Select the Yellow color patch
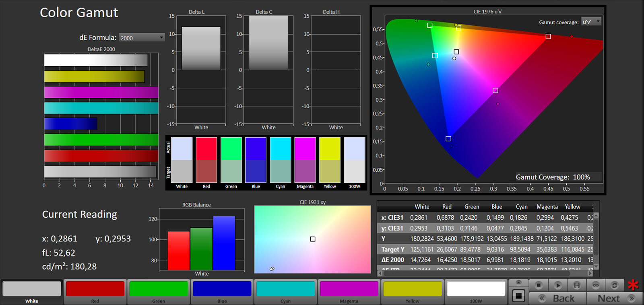 412,289
